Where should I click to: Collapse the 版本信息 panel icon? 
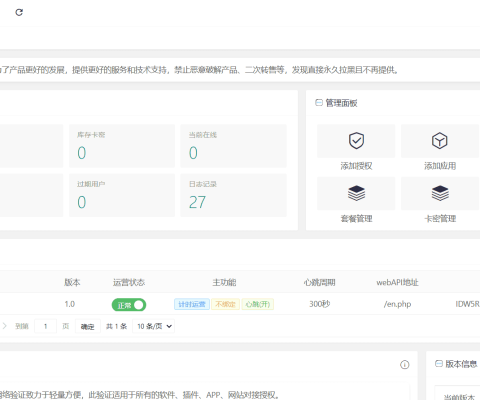coord(439,363)
